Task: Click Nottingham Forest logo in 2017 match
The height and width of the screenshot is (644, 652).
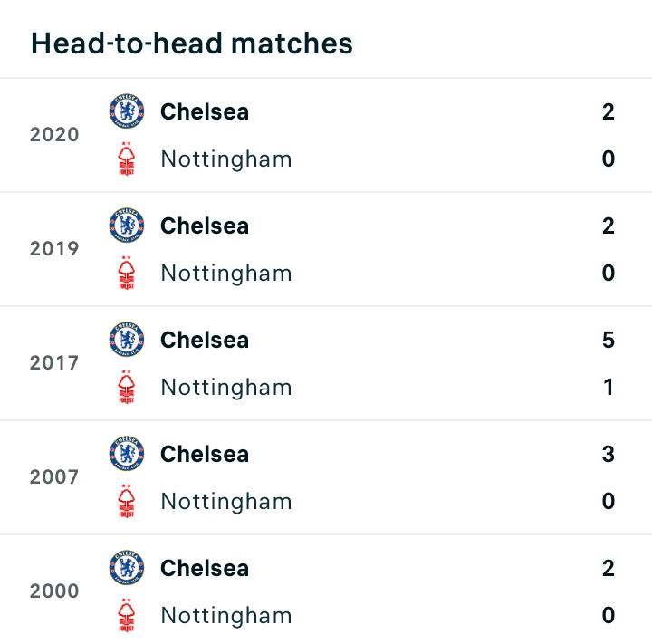Action: click(127, 387)
